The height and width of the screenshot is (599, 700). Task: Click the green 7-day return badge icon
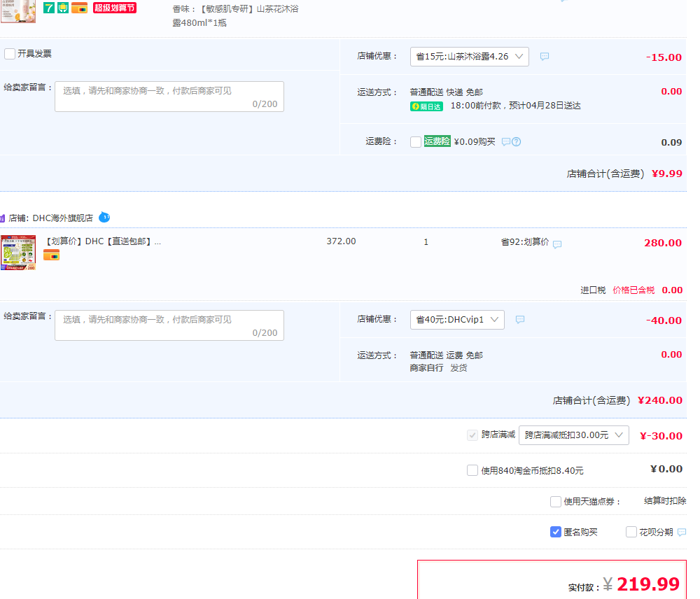coord(49,8)
